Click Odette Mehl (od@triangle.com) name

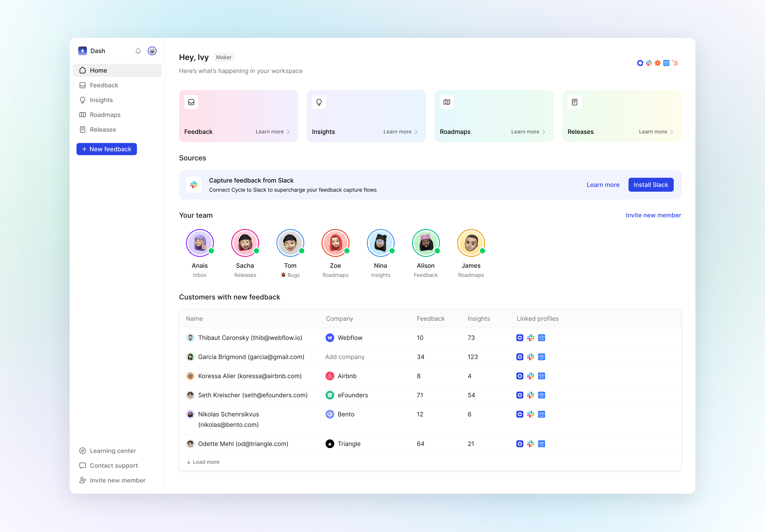click(x=243, y=444)
